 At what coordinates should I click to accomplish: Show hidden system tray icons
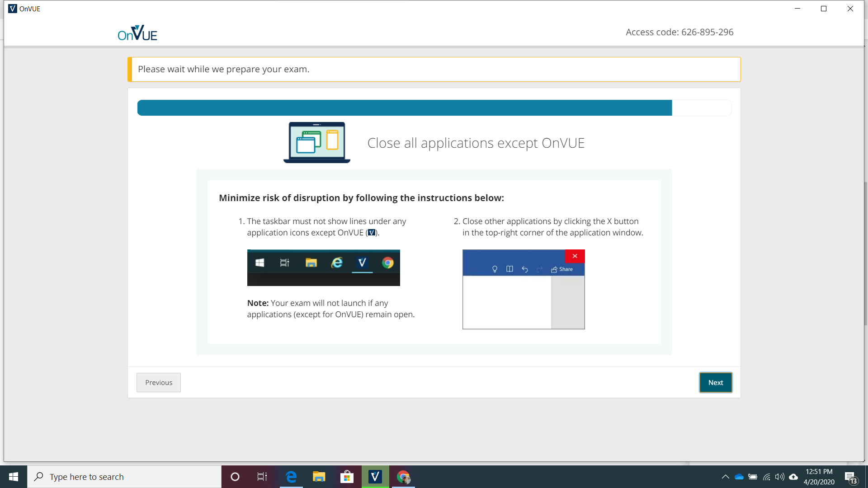[x=725, y=477]
